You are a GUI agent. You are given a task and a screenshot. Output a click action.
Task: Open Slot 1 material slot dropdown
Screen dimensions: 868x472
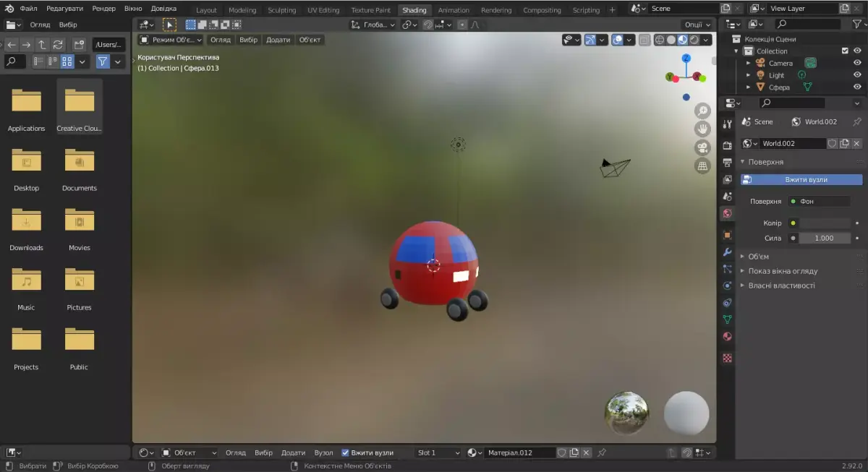point(438,452)
